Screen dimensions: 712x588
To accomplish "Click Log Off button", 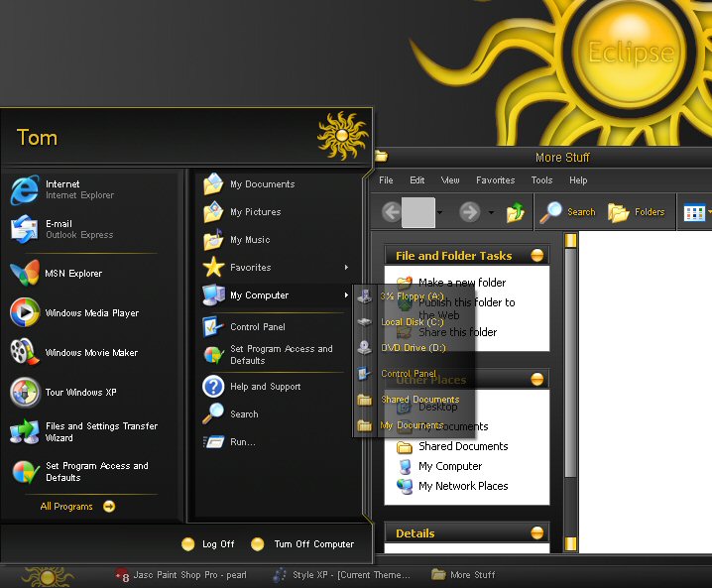I will point(208,544).
